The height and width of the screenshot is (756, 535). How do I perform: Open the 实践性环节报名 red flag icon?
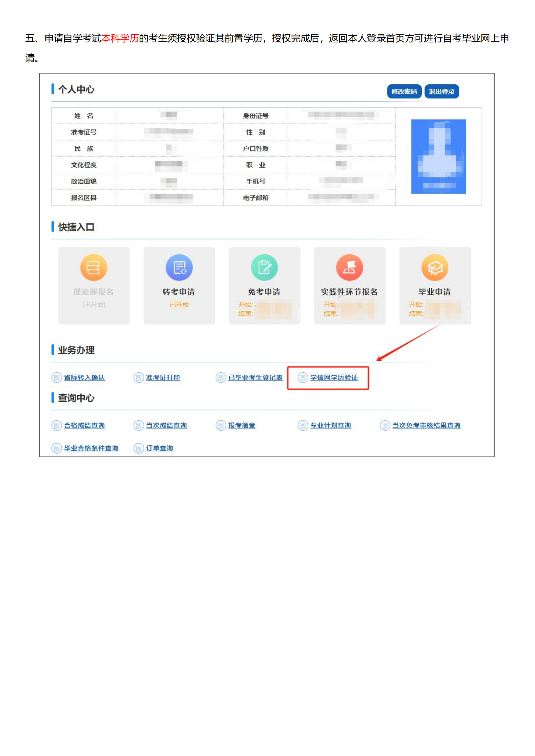point(350,267)
